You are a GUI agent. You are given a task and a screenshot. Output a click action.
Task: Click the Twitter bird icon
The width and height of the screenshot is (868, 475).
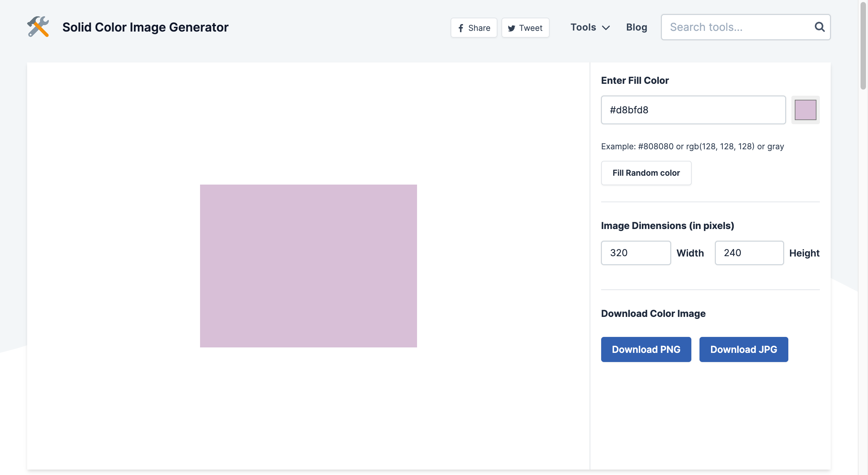(x=511, y=28)
